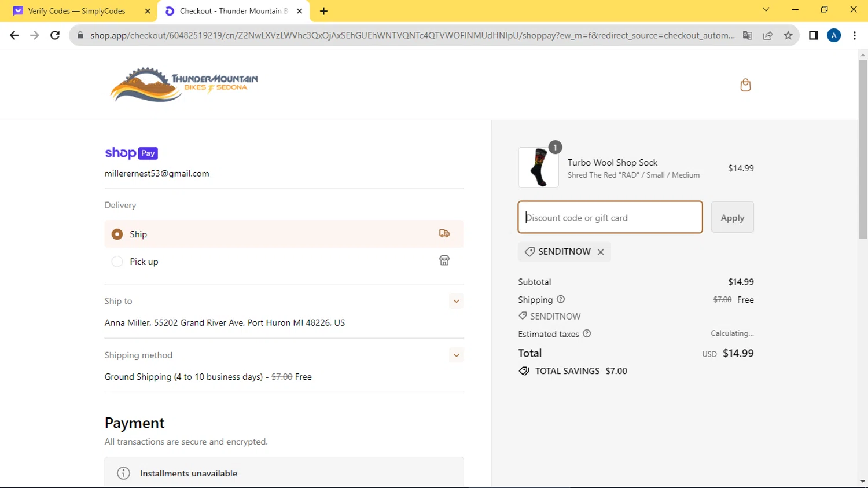Focus the Discount code or gift card field

coord(610,217)
